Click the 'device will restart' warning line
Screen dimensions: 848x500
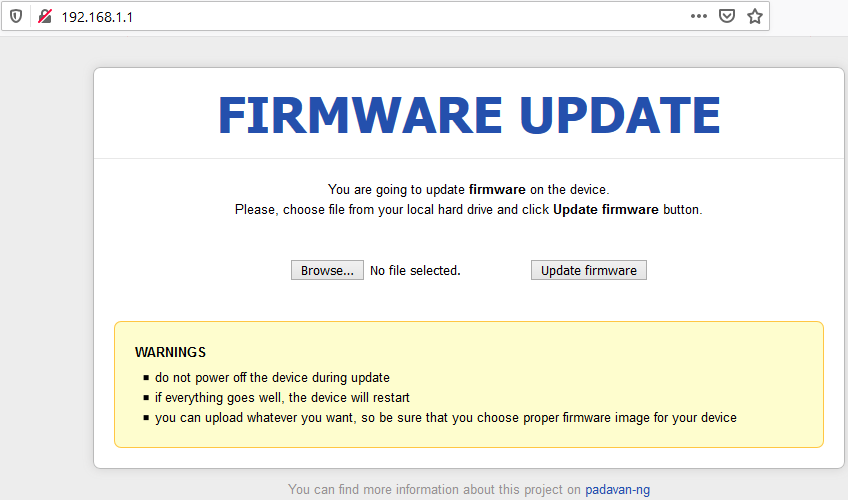tap(282, 397)
